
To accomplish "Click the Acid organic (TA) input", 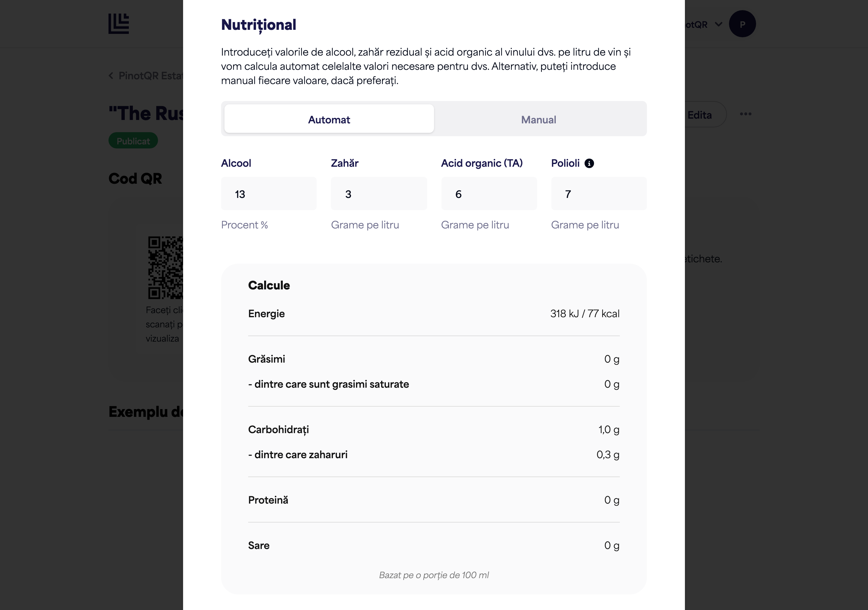I will (x=489, y=194).
